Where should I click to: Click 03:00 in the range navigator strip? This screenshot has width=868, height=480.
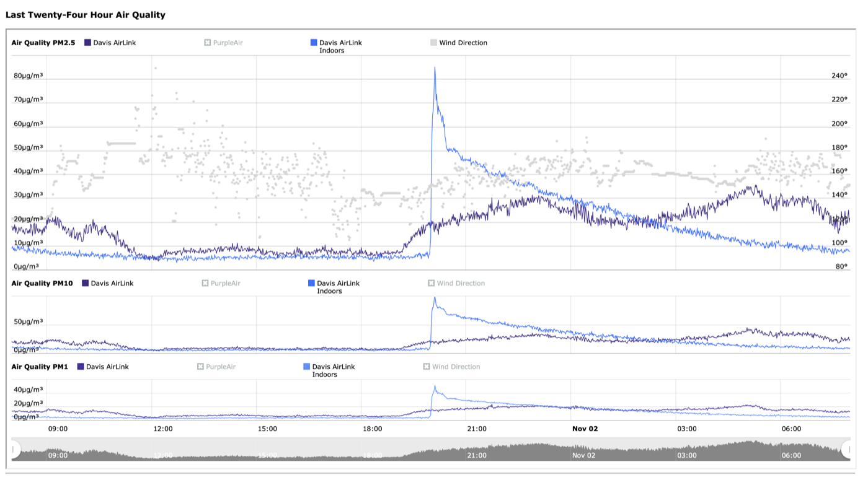point(686,455)
